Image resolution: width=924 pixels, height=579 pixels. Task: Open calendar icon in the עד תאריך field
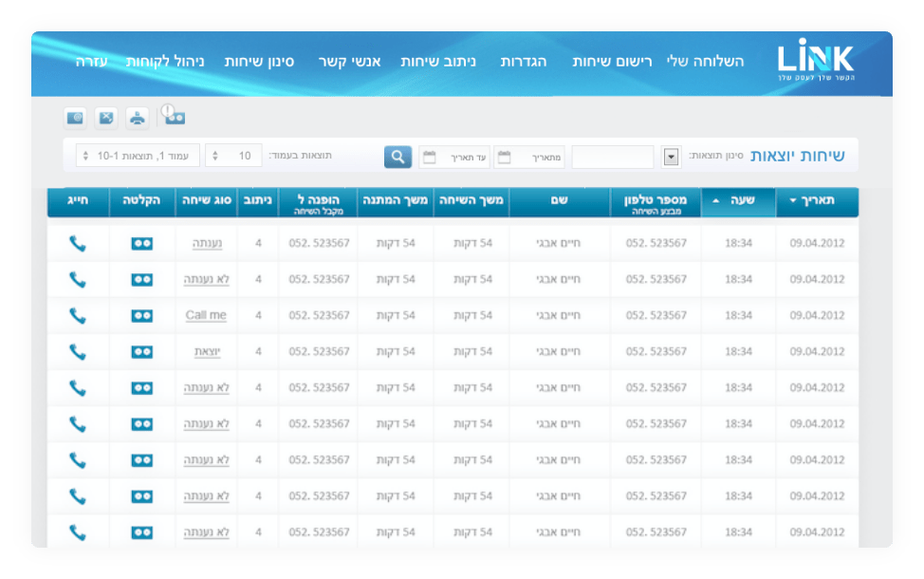click(x=429, y=157)
